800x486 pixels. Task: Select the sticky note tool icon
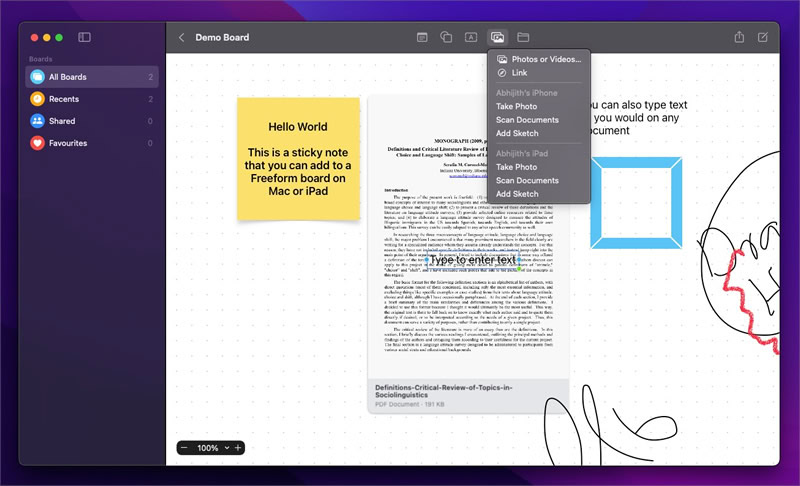(422, 37)
